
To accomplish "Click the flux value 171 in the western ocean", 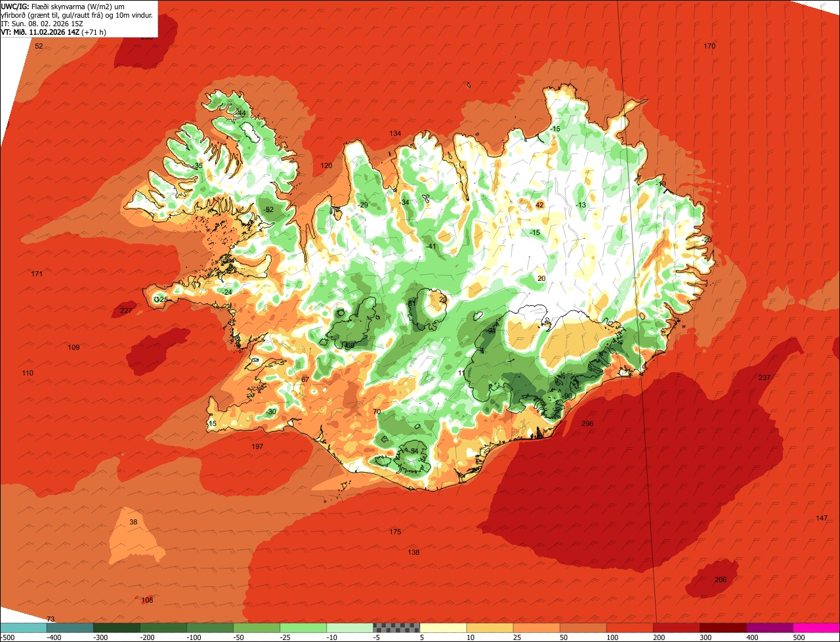I will 37,274.
